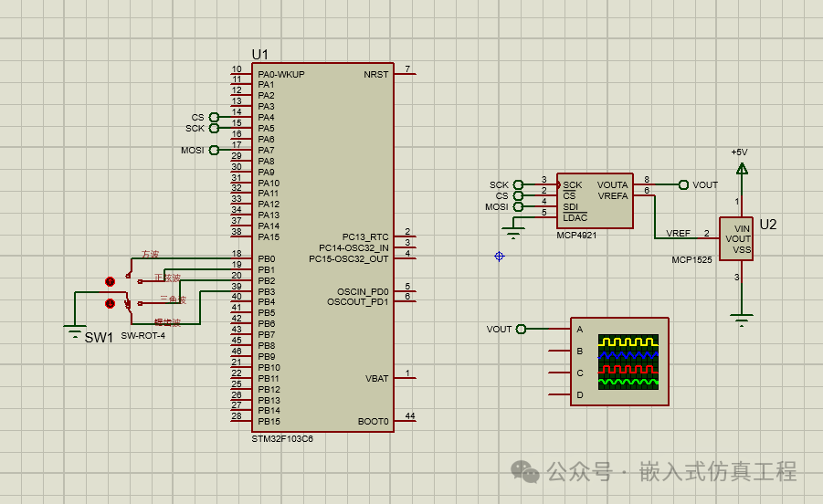Click the U2 reference label
Screen dimensions: 823x504
[768, 225]
